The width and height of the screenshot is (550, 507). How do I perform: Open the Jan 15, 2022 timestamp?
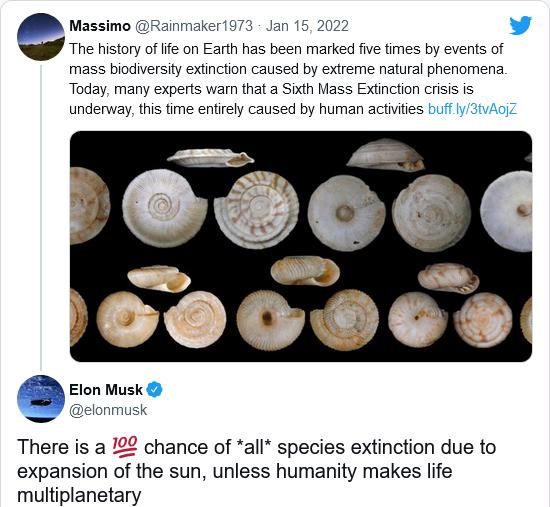tap(307, 26)
